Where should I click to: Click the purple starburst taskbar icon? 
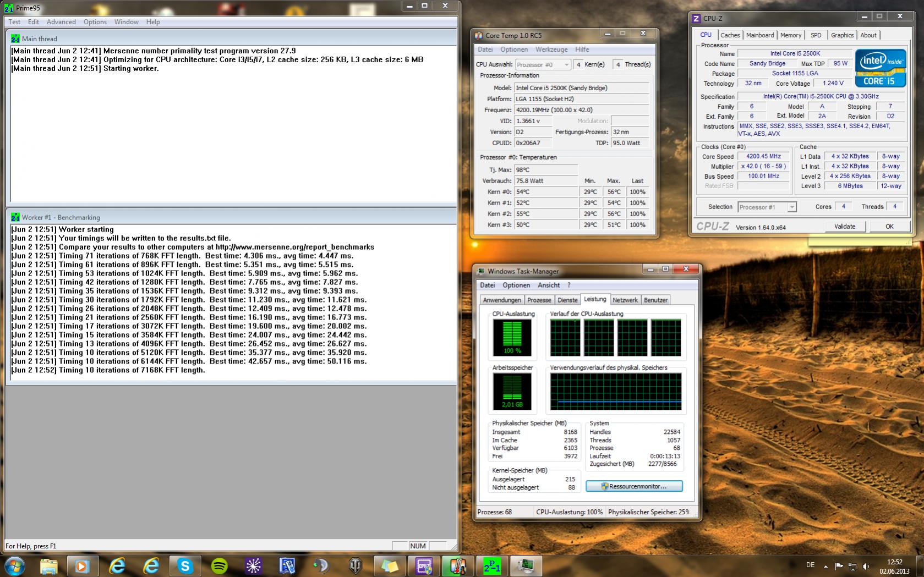click(x=253, y=566)
